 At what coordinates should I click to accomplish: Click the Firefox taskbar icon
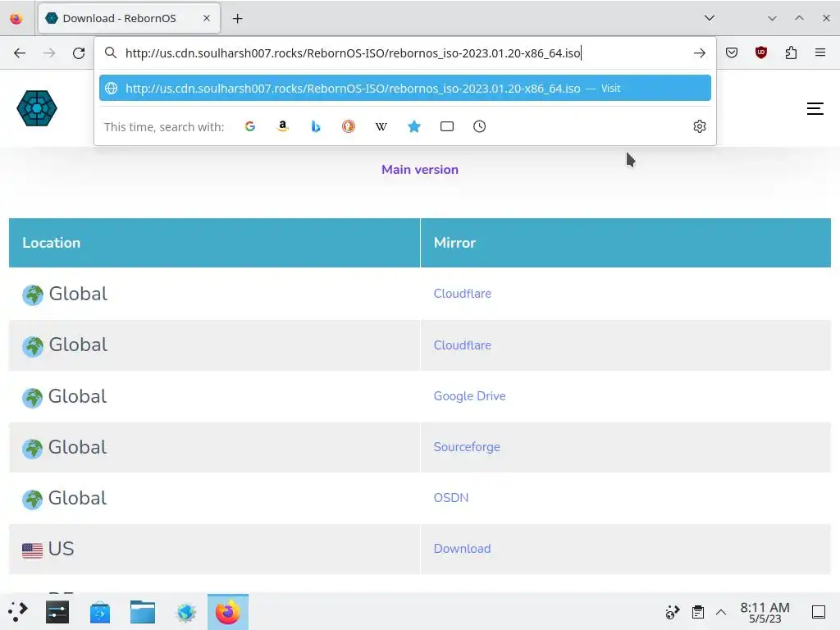click(228, 612)
